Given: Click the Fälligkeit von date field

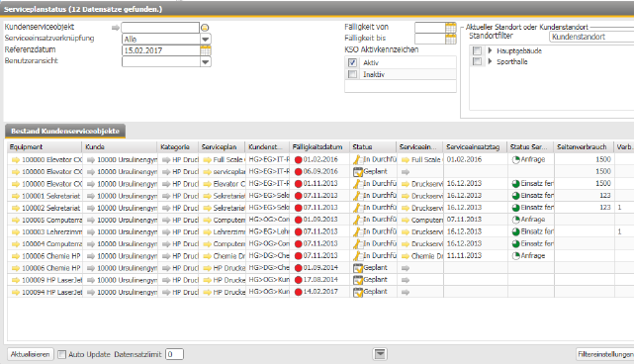Looking at the screenshot, I should pos(430,28).
